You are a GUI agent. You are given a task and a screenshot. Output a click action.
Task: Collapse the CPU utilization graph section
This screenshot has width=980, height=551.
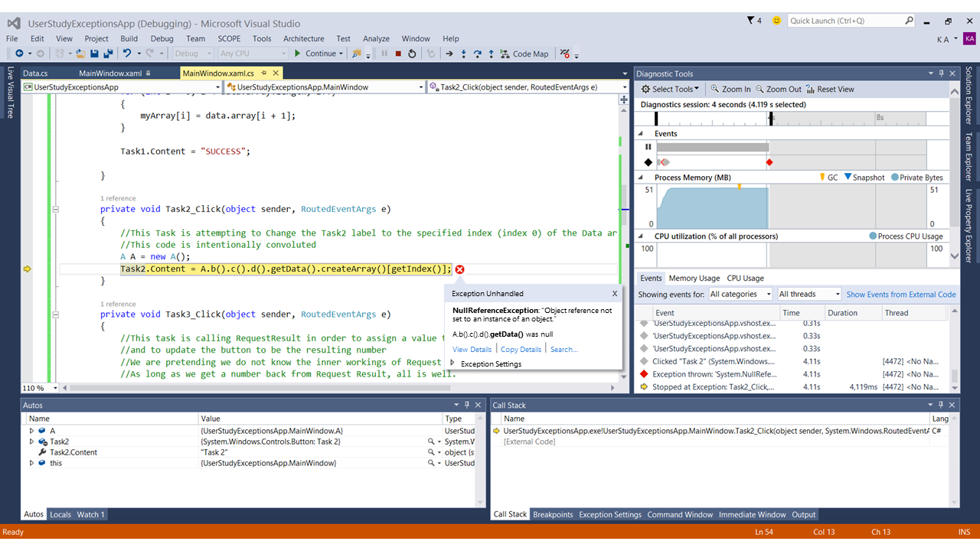pyautogui.click(x=642, y=236)
